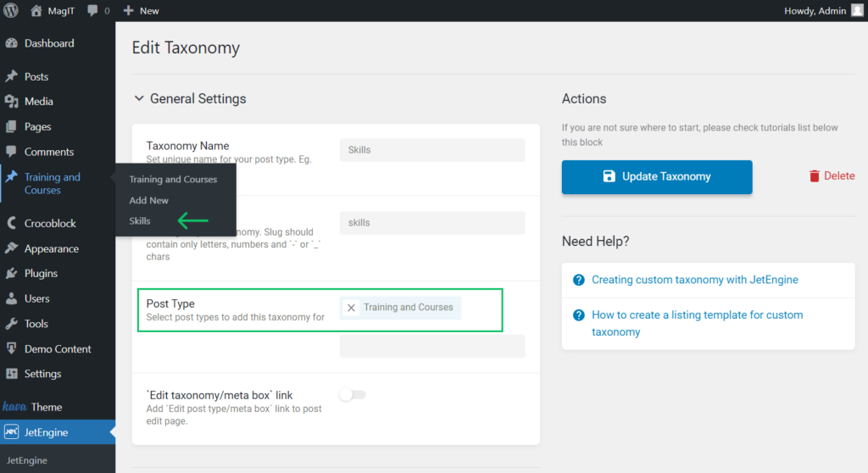Screen dimensions: 868x473
Task: Click the Admin avatar in top bar
Action: (x=857, y=10)
